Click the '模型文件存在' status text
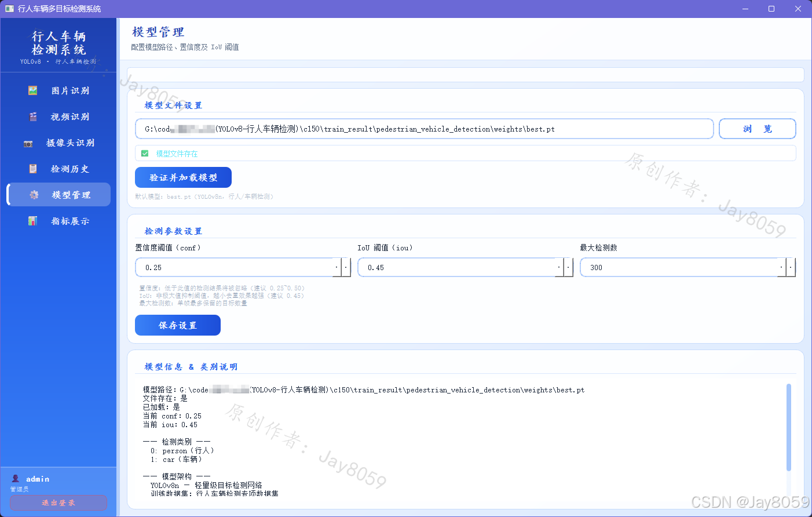 pyautogui.click(x=177, y=154)
